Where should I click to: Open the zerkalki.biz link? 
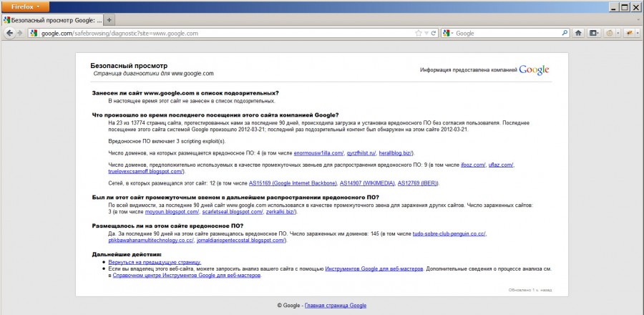(280, 212)
